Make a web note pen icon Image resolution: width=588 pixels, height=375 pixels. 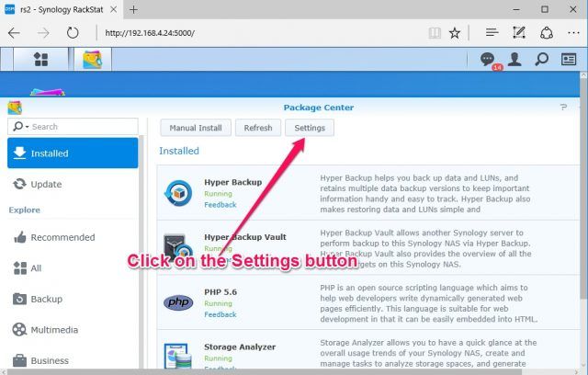[518, 33]
